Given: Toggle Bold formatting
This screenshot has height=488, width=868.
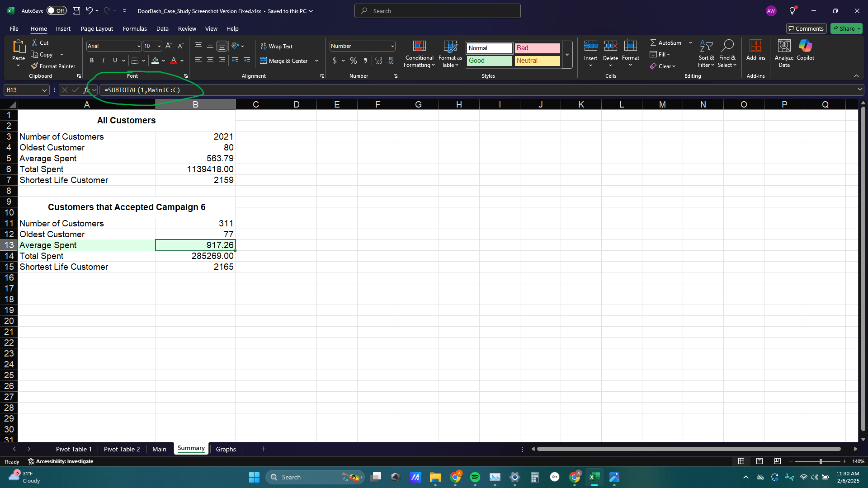Looking at the screenshot, I should 92,61.
